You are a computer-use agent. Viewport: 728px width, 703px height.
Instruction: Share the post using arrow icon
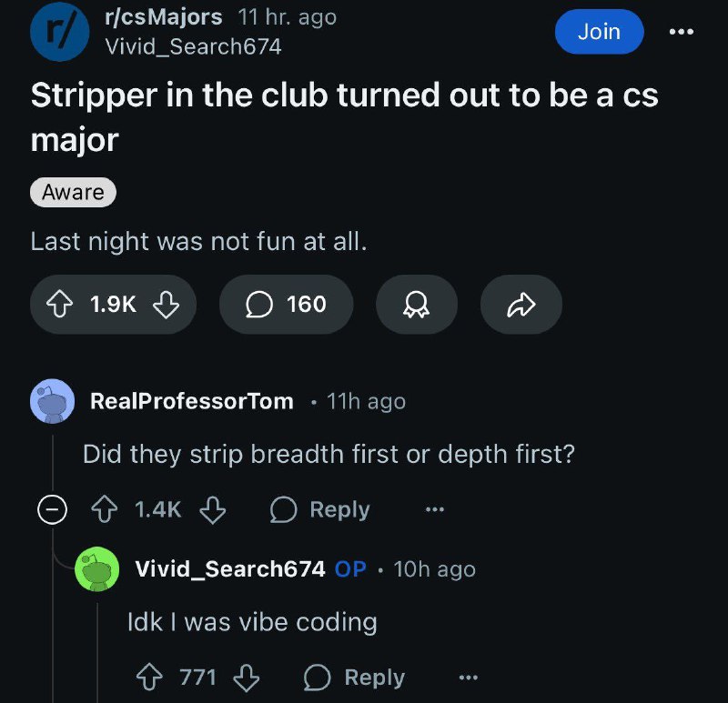tap(521, 305)
